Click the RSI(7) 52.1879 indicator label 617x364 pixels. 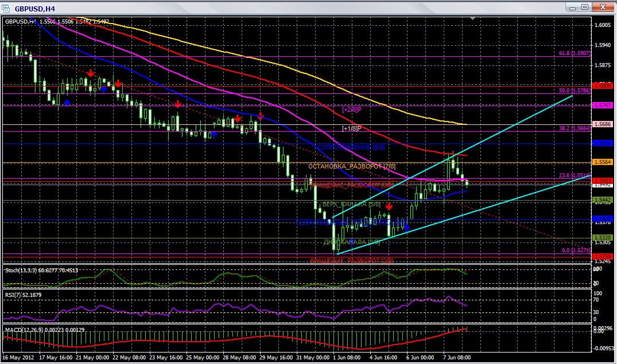[x=23, y=295]
